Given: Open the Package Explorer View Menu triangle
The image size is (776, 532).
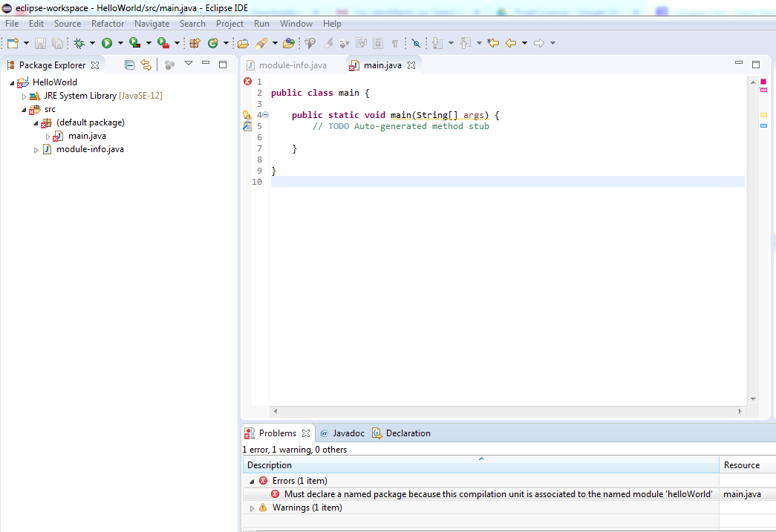Looking at the screenshot, I should point(189,63).
